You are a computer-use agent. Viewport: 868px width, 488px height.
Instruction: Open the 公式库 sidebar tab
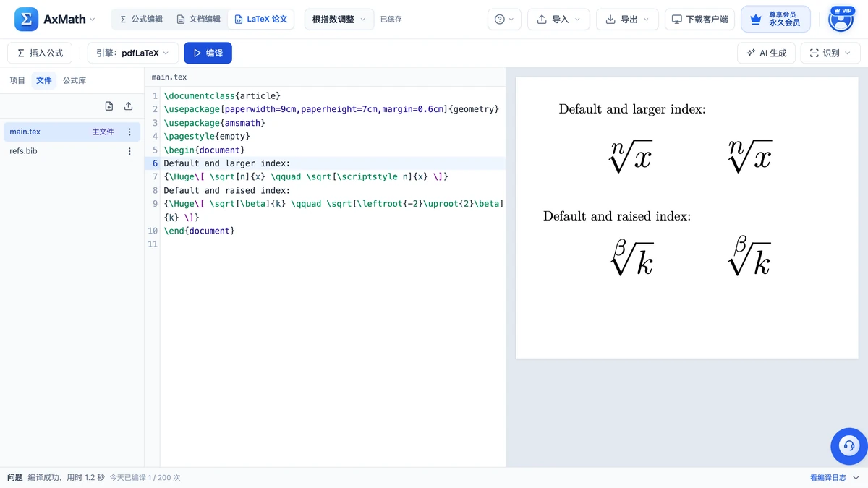tap(75, 80)
